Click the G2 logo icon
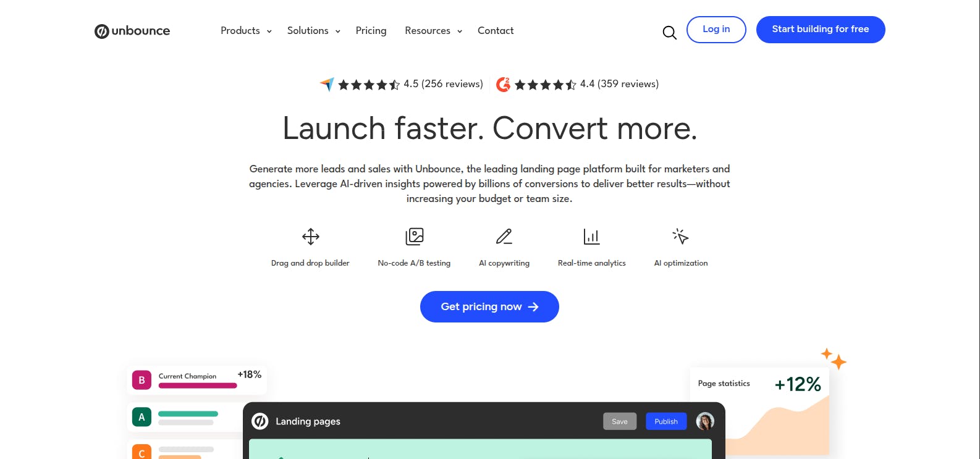 503,84
